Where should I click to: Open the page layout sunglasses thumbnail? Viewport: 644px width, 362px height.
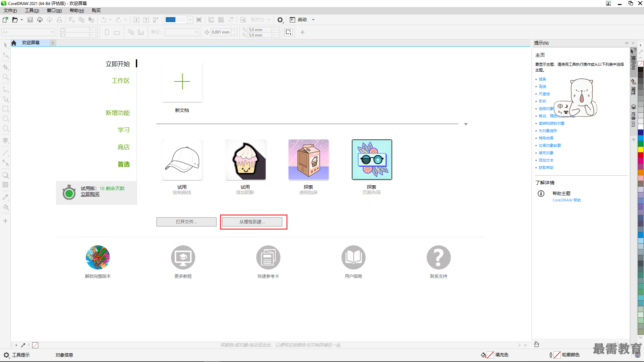coord(372,160)
